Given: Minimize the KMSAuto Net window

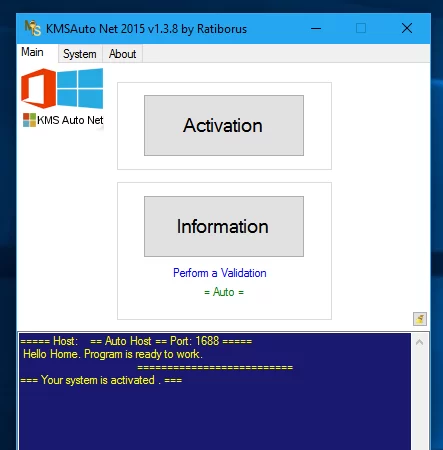Looking at the screenshot, I should [x=316, y=29].
